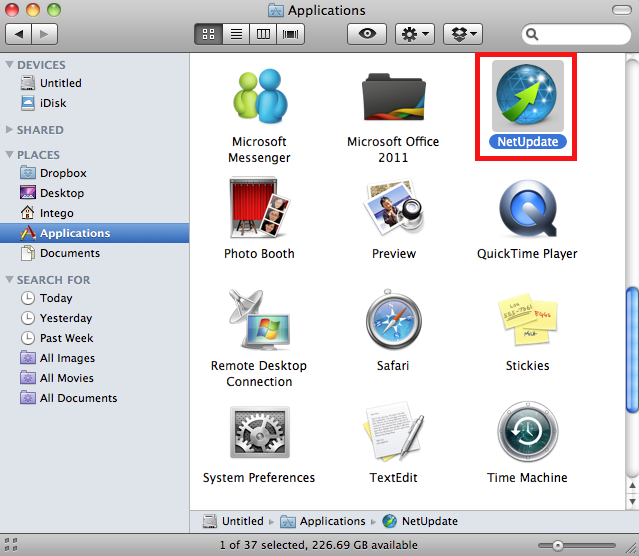Image resolution: width=639 pixels, height=556 pixels.
Task: Select the Untitled drive in sidebar
Action: (95, 83)
